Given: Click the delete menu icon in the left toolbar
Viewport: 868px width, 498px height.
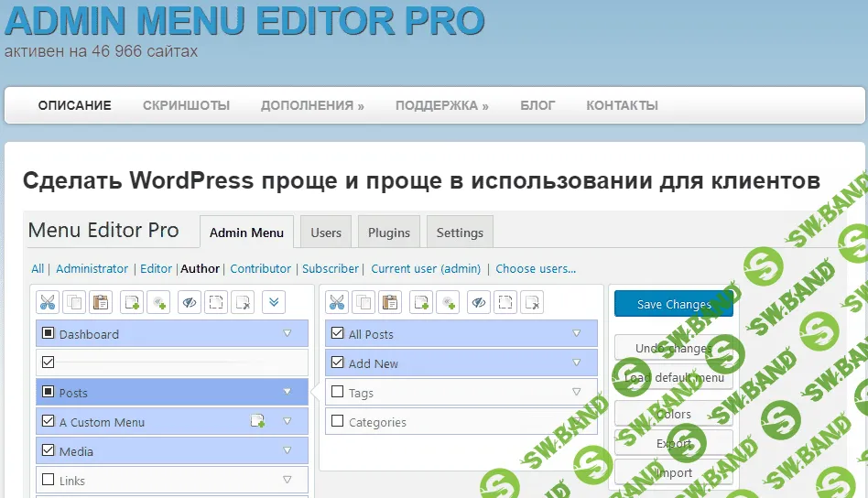Looking at the screenshot, I should pos(243,303).
